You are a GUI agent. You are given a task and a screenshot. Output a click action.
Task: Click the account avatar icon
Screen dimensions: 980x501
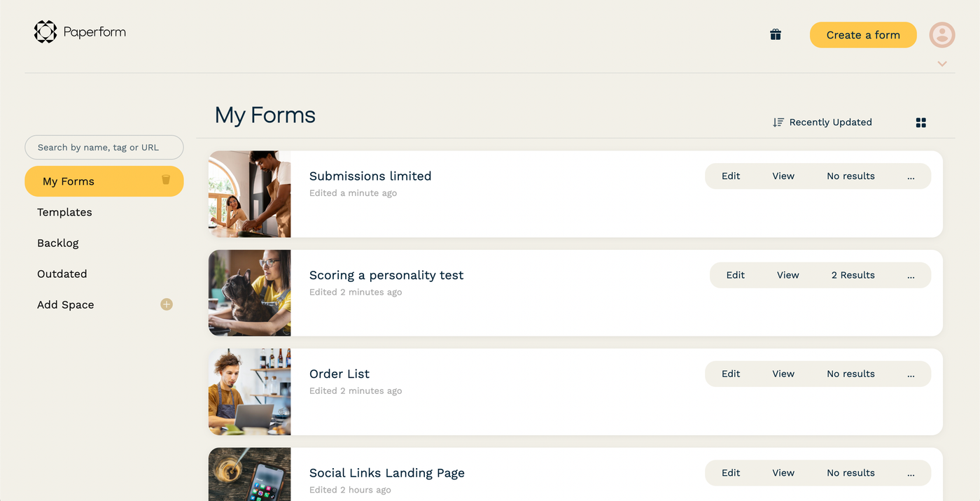pos(941,34)
